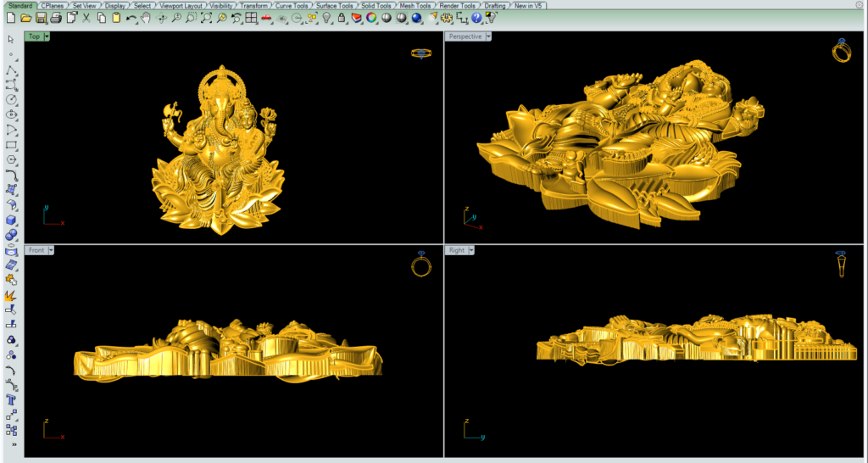Open the Edit Layers icon
868x463 pixels.
tap(357, 19)
